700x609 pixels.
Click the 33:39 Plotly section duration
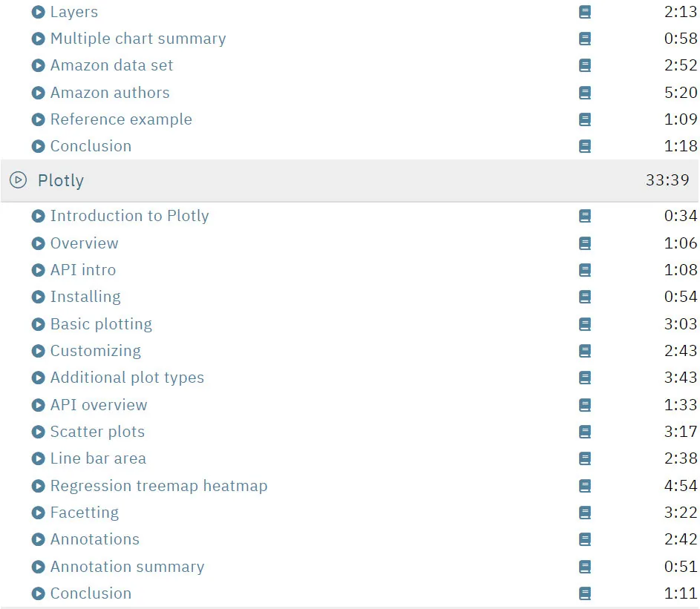click(x=667, y=180)
